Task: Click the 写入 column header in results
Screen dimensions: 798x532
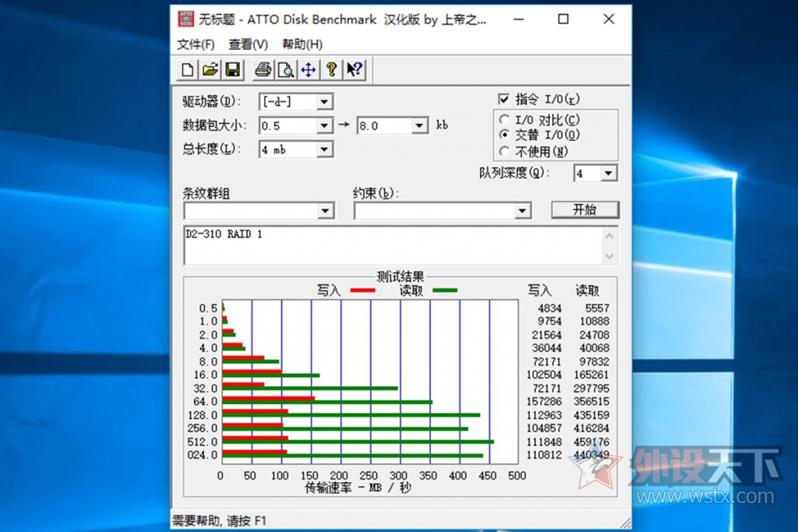Action: pos(539,291)
